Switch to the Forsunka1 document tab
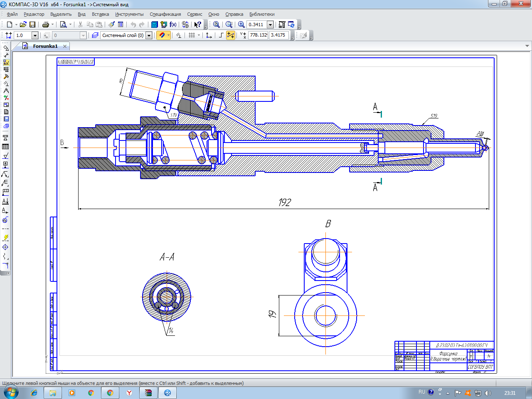532x399 pixels. (45, 46)
